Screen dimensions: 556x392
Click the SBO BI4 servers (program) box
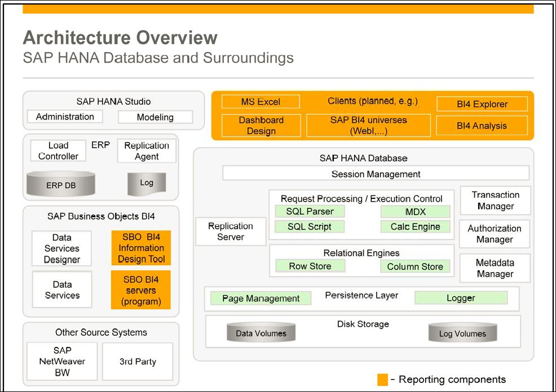141,290
